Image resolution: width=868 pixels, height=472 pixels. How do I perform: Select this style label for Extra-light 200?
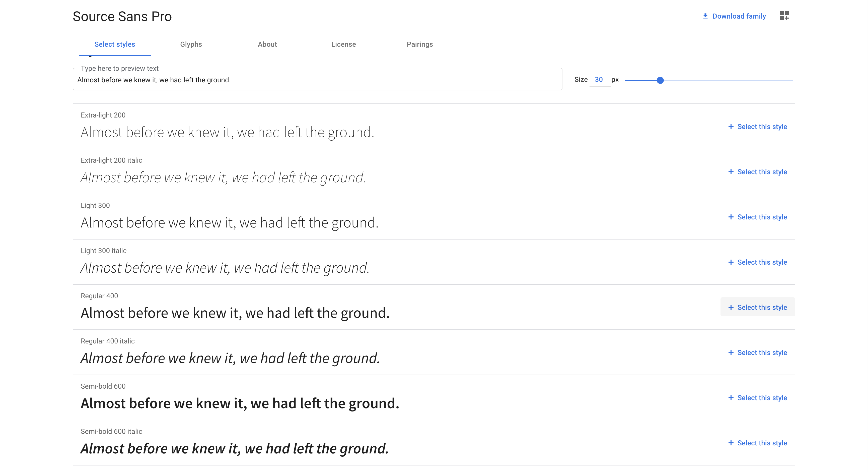tap(762, 127)
